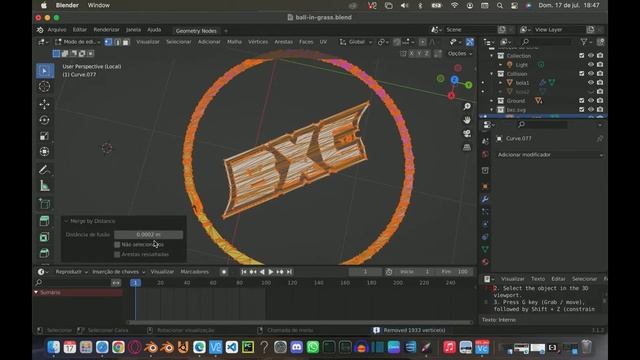Disable the Light in renders with its camera icon
The width and height of the screenshot is (640, 360).
pos(600,64)
